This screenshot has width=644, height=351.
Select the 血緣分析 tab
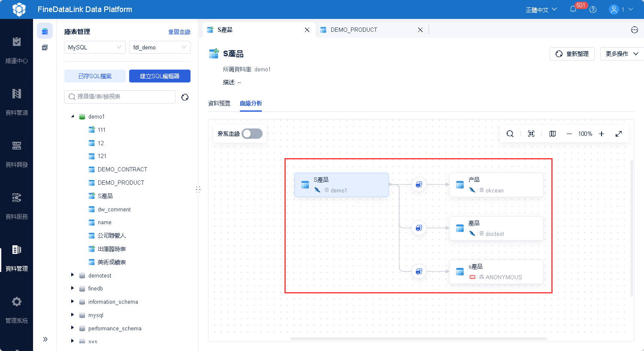coord(251,103)
